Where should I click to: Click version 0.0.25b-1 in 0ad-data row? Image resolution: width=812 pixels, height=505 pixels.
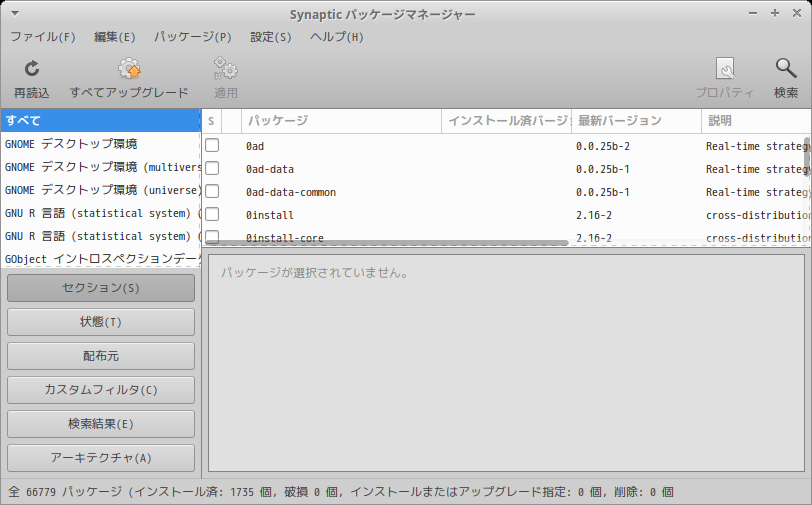[x=603, y=169]
